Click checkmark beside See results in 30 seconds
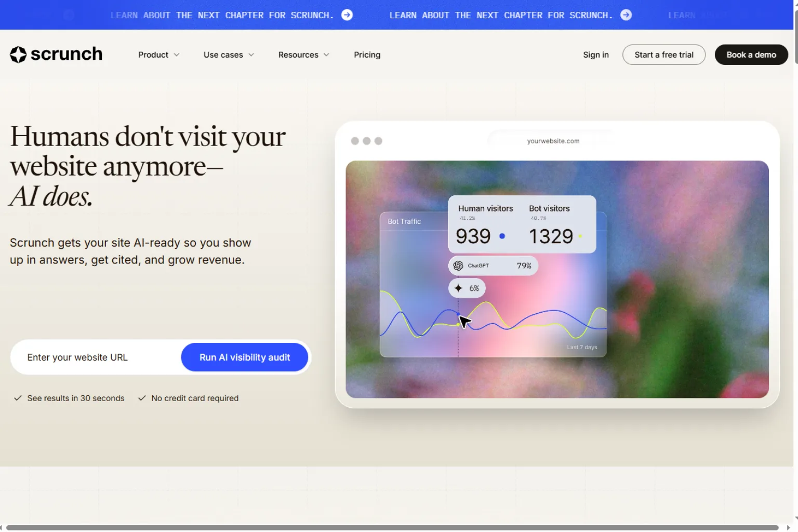 click(18, 398)
